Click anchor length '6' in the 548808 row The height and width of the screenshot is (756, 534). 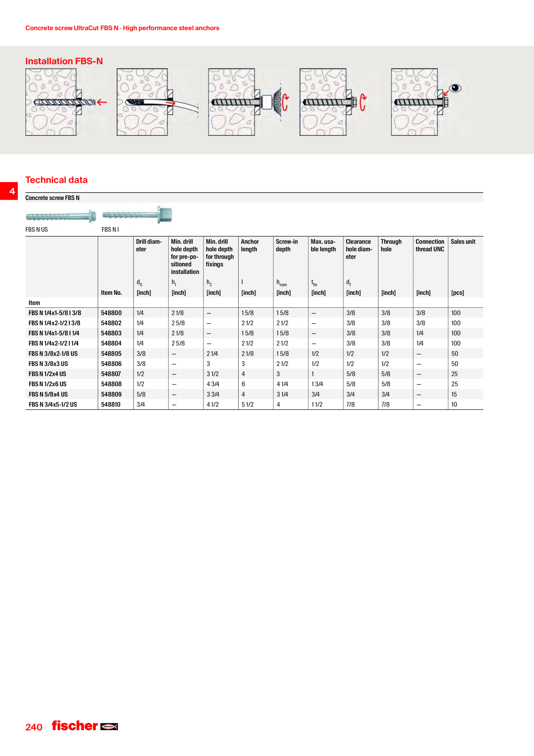point(243,384)
